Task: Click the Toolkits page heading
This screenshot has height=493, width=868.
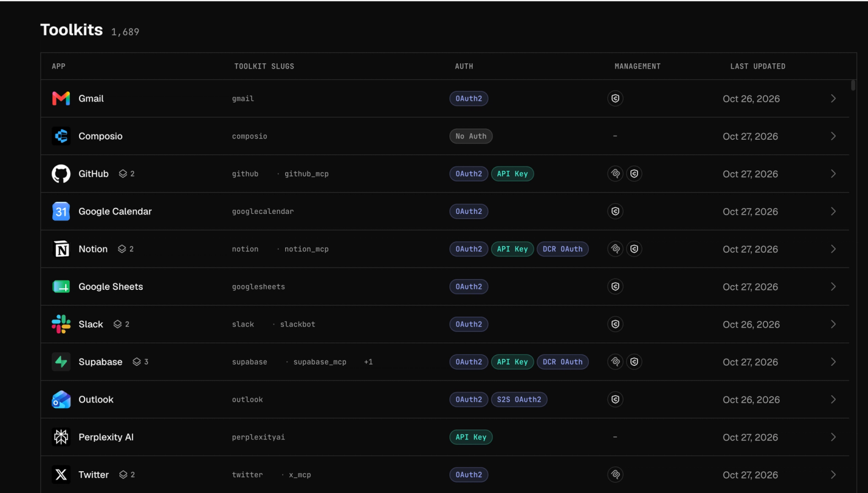Action: click(x=71, y=30)
